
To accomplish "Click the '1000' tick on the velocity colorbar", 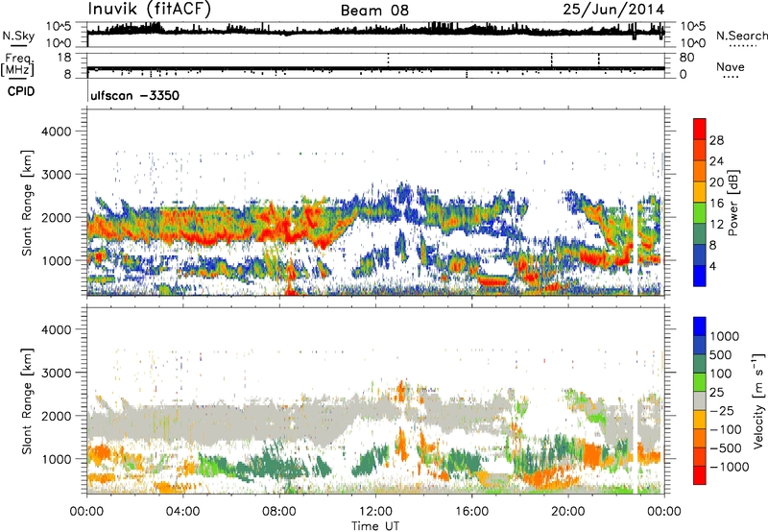I will tap(725, 336).
